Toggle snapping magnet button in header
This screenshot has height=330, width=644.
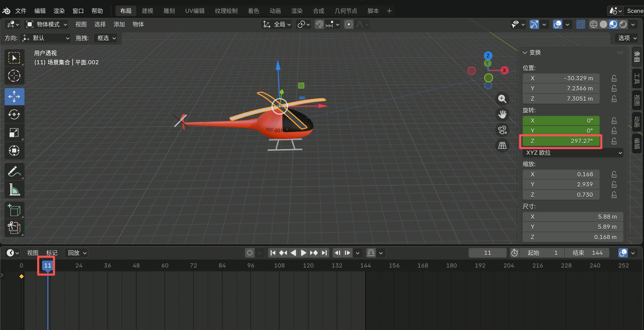click(319, 25)
